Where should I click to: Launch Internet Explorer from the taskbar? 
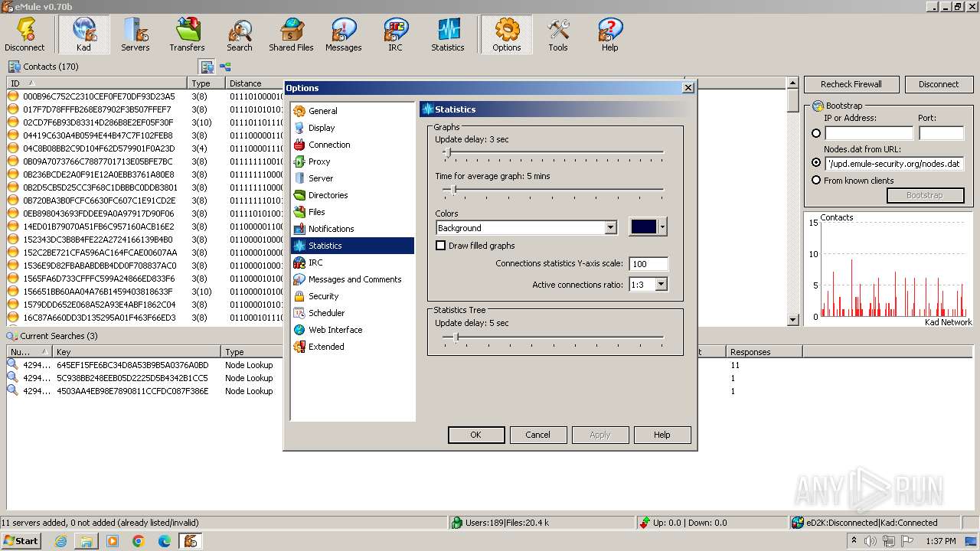(60, 541)
